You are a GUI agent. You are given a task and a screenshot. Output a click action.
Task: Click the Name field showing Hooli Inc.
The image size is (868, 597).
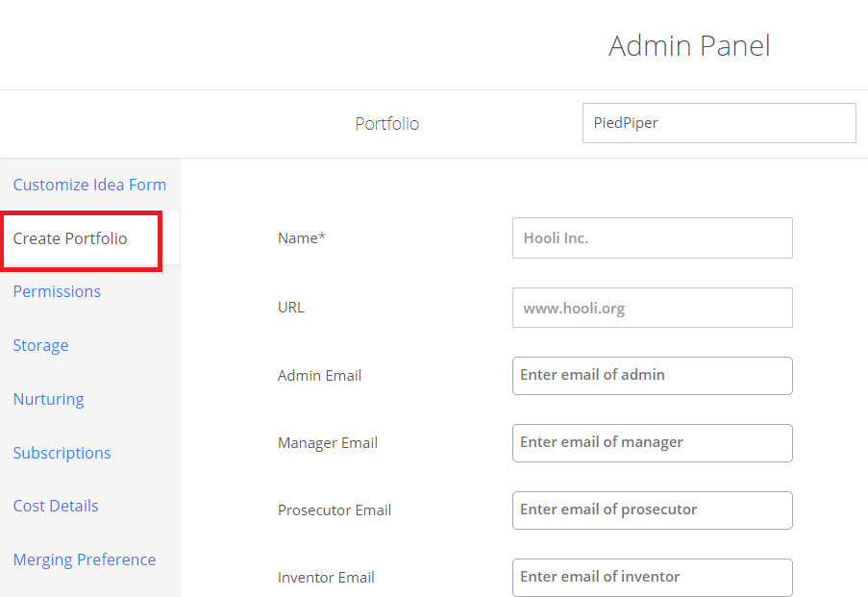coord(652,238)
